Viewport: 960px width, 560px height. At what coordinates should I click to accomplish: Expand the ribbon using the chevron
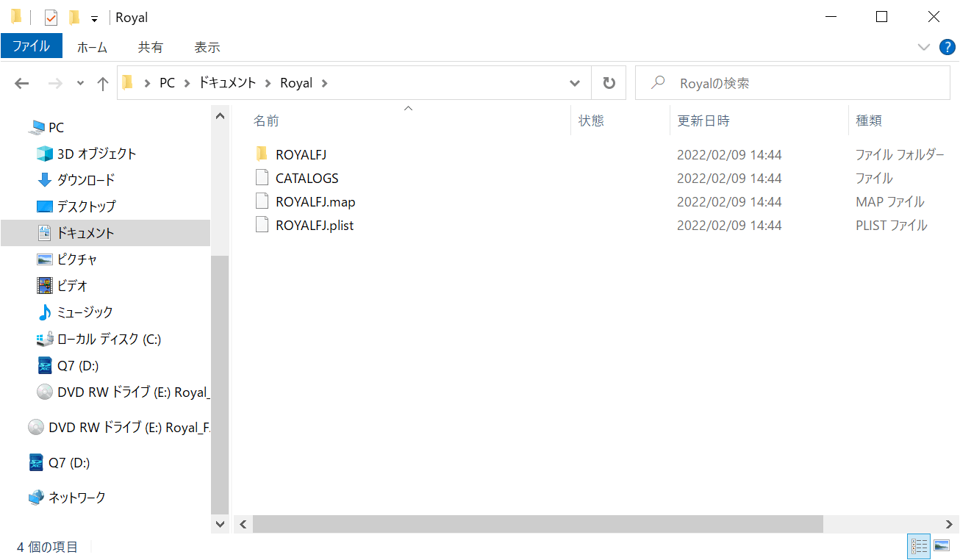924,47
